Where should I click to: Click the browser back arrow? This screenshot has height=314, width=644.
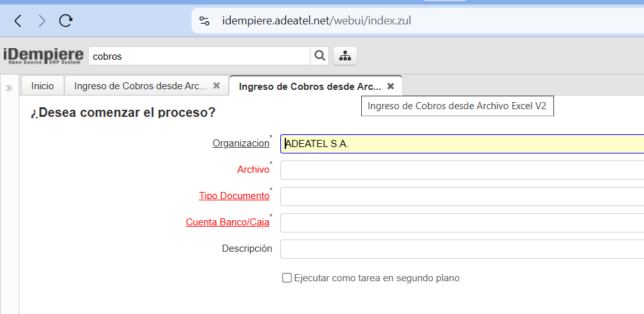pyautogui.click(x=17, y=21)
